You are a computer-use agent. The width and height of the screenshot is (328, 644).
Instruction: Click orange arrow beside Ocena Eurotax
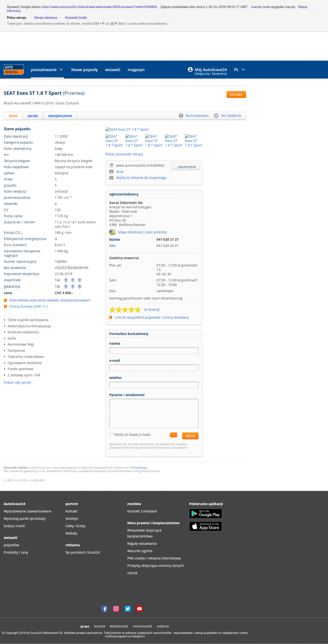tap(5, 306)
